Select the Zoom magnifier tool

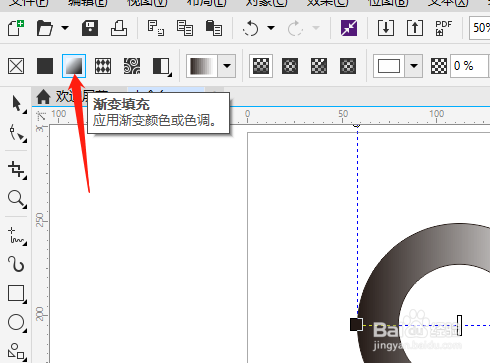coord(18,199)
